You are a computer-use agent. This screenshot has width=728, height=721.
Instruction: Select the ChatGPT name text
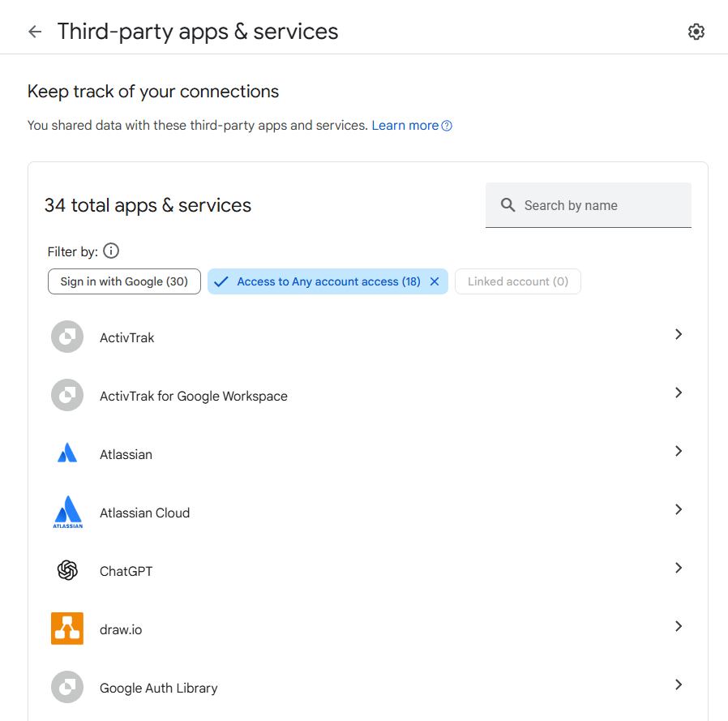click(126, 572)
